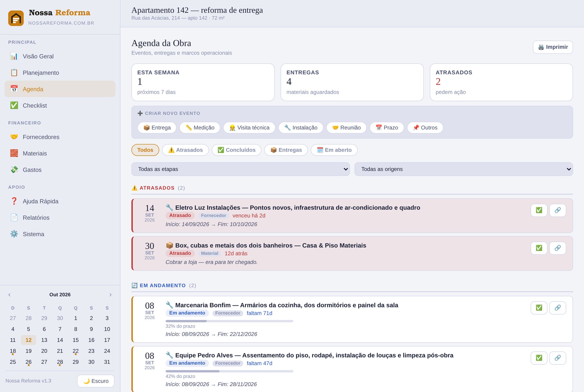Open Planejamento in sidebar
Viewport: 584px width, 392px height.
point(60,73)
